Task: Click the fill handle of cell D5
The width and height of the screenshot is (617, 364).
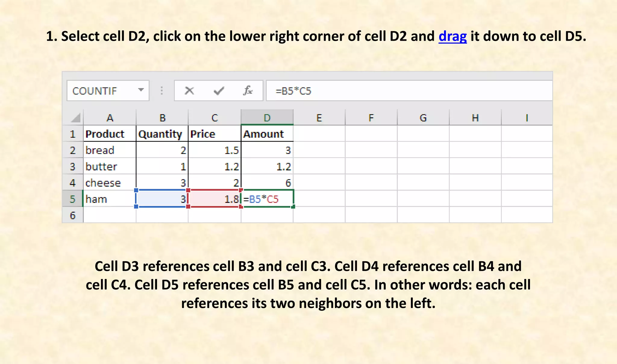Action: (x=293, y=207)
